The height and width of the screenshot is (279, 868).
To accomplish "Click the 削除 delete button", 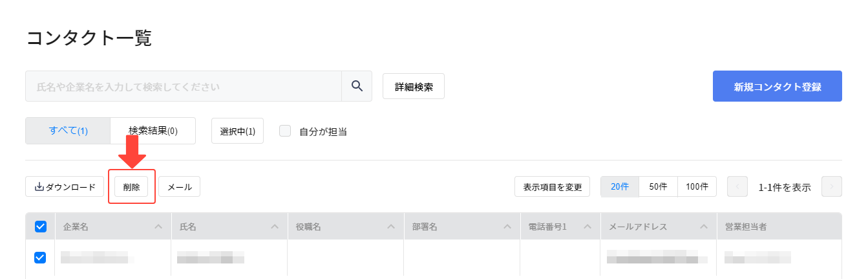I will [131, 186].
